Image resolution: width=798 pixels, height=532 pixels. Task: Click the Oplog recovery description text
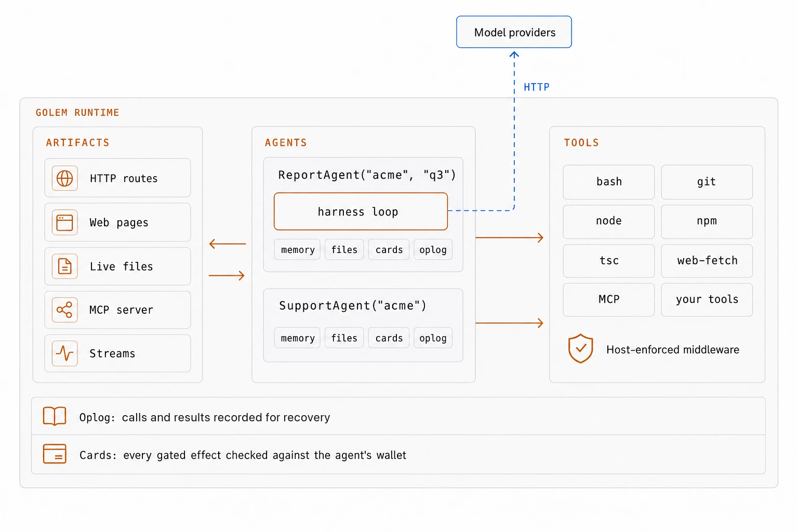[x=205, y=418]
